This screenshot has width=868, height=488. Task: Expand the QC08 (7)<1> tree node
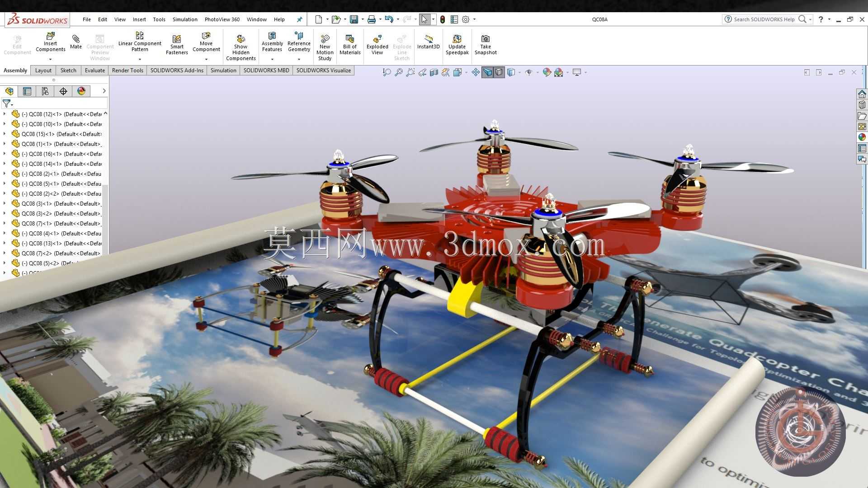[x=5, y=223]
